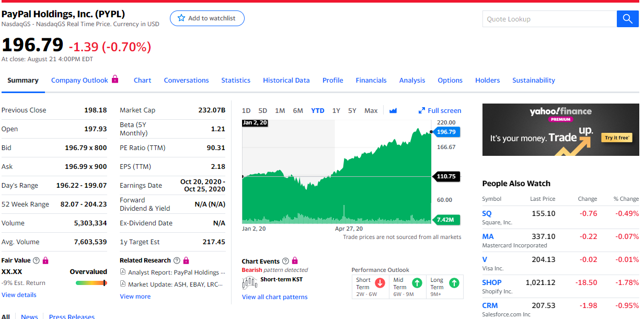Image resolution: width=644 pixels, height=319 pixels.
Task: Click the Related Research help question icon
Action: (177, 260)
